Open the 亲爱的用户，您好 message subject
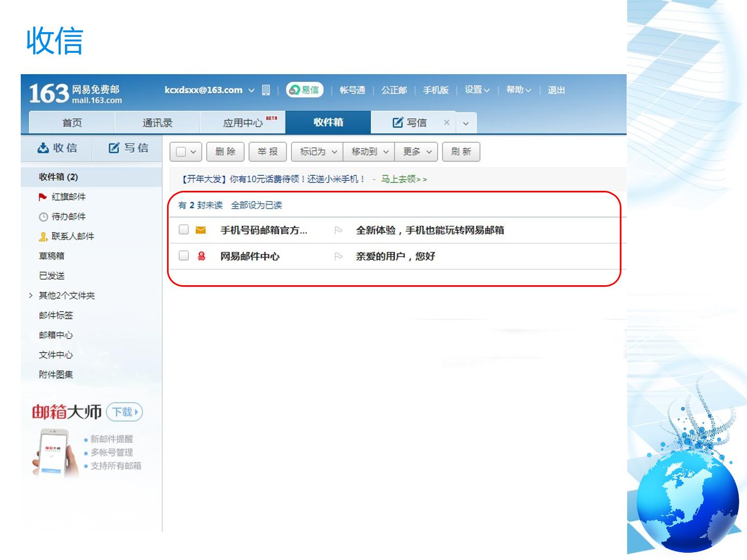Image resolution: width=747 pixels, height=560 pixels. [395, 256]
